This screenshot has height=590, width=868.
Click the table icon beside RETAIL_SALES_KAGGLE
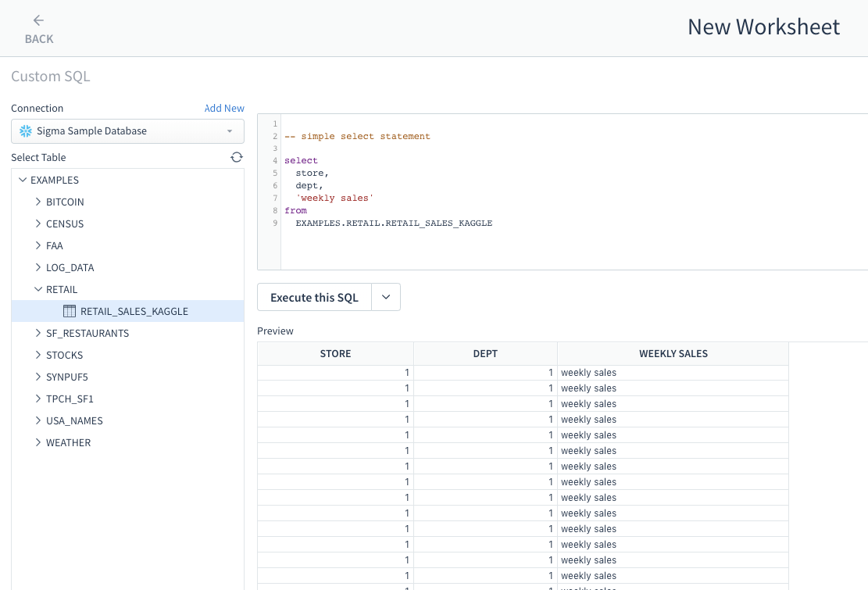[70, 311]
